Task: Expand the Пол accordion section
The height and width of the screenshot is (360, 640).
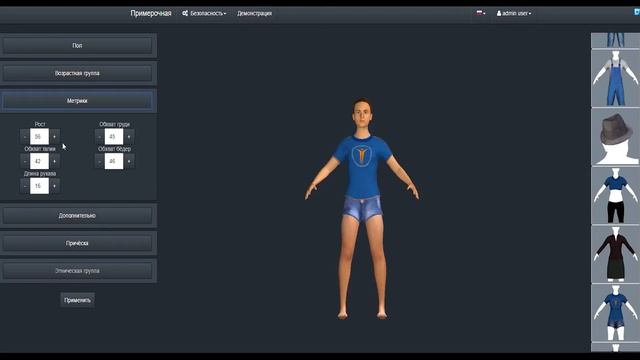Action: click(77, 46)
